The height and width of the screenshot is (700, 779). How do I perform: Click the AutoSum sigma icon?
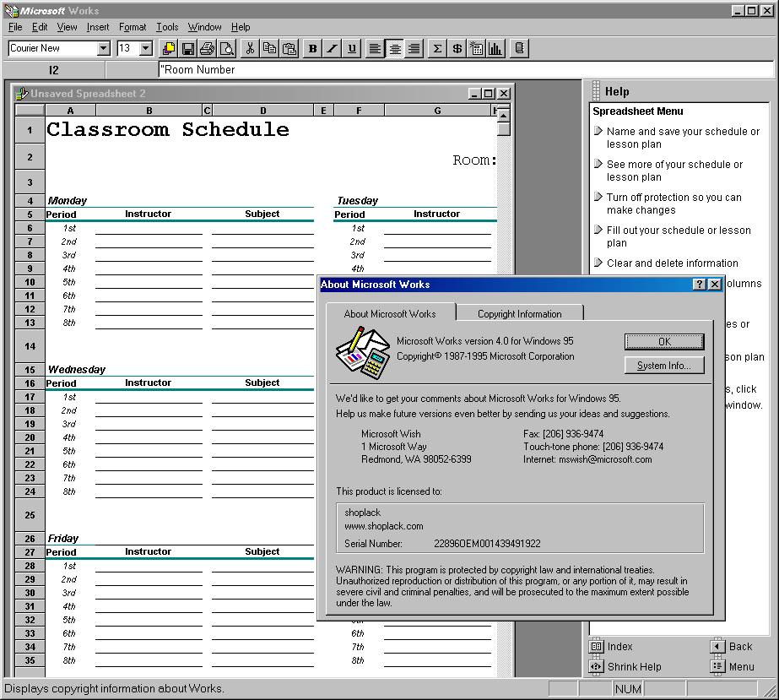437,48
